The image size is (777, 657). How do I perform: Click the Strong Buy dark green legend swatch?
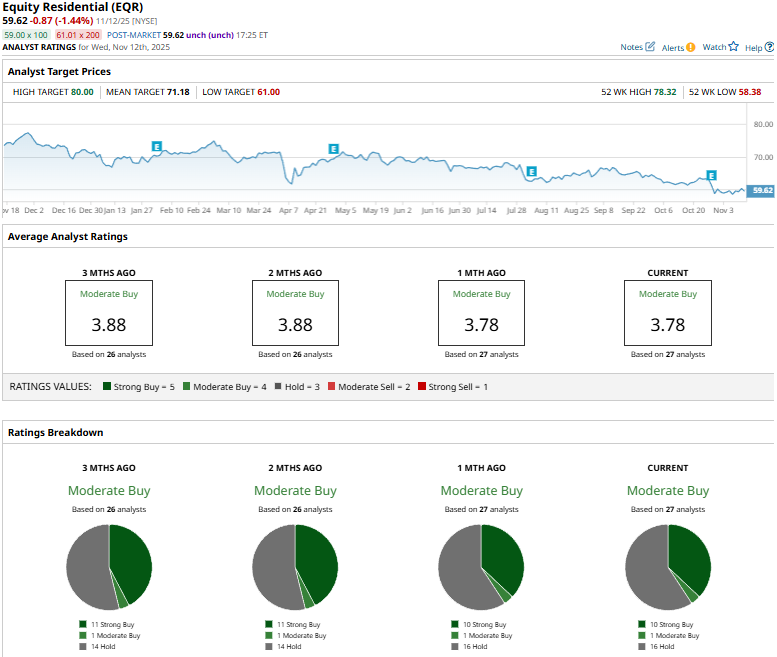point(106,386)
